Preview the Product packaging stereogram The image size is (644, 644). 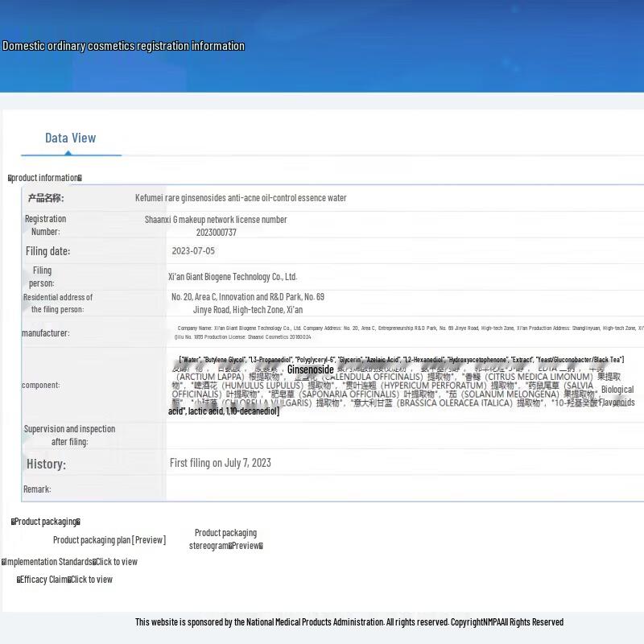coord(226,545)
